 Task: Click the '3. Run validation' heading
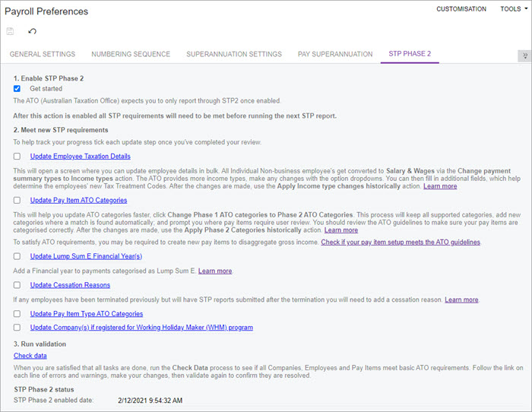(40, 344)
